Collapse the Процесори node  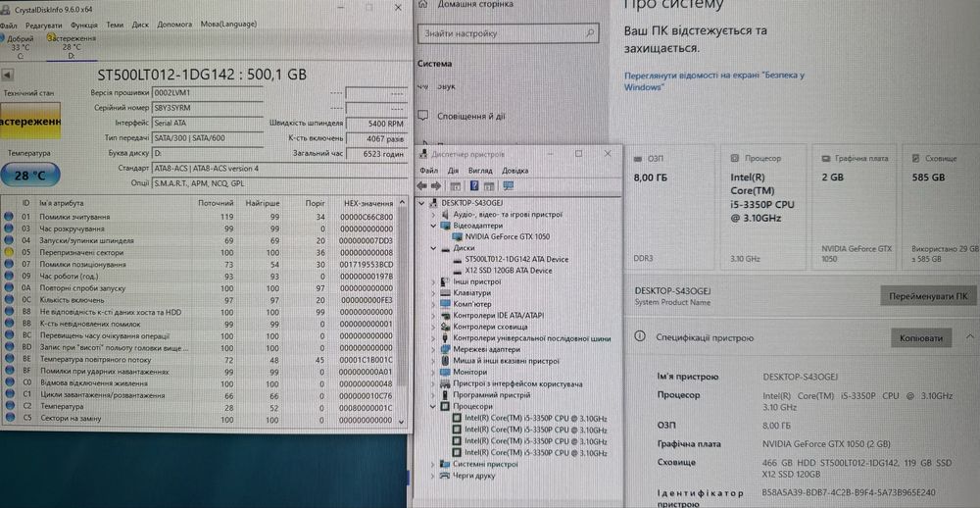click(434, 406)
